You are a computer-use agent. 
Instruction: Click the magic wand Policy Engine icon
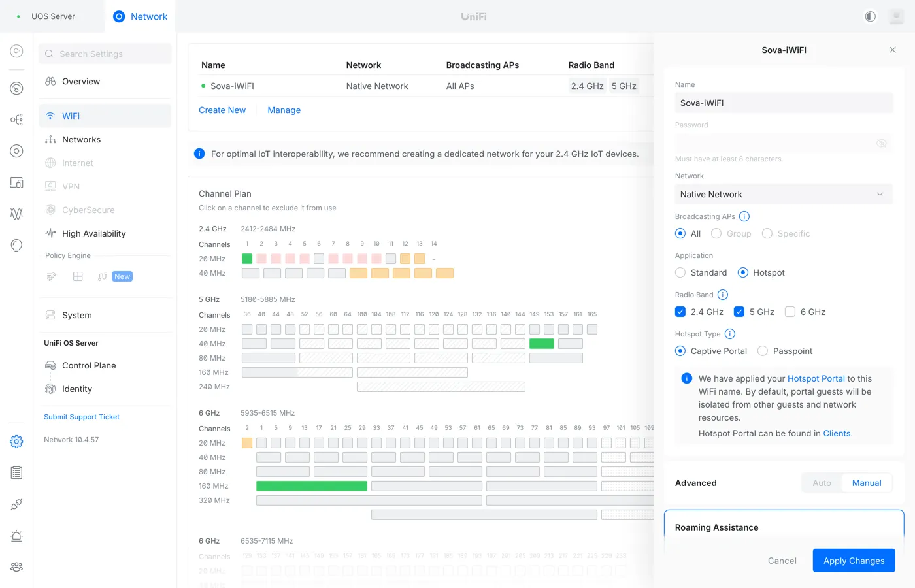(x=52, y=276)
